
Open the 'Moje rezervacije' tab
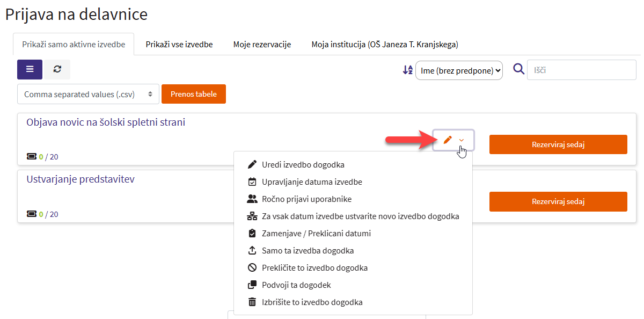(262, 45)
